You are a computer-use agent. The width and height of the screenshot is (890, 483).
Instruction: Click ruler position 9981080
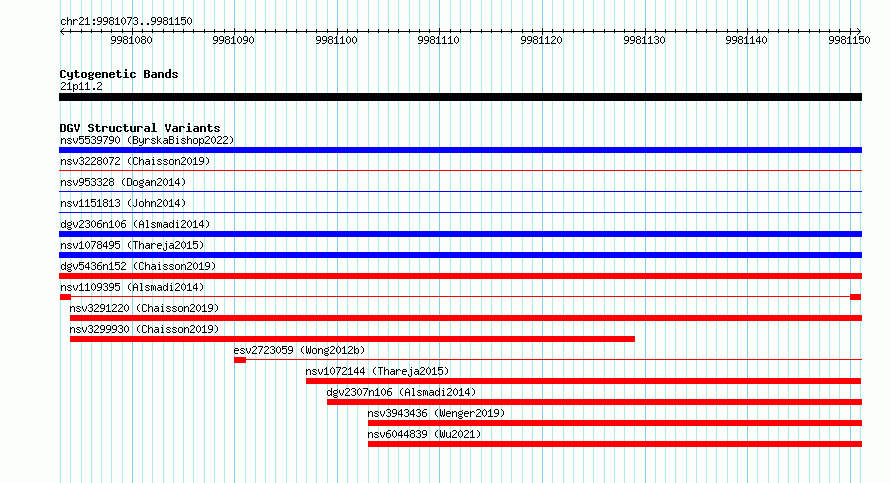131,40
